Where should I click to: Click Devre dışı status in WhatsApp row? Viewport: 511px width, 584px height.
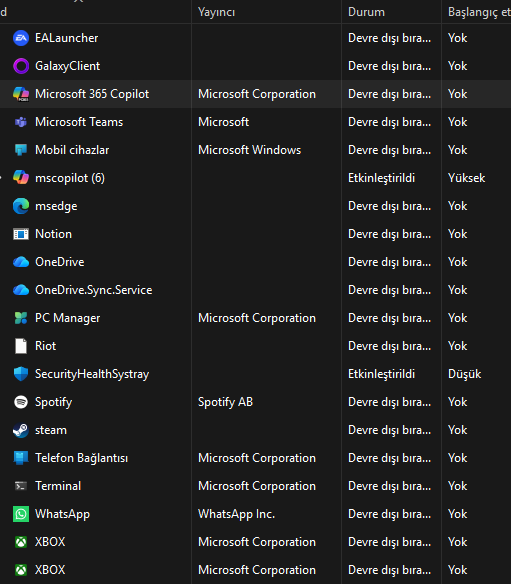click(390, 514)
